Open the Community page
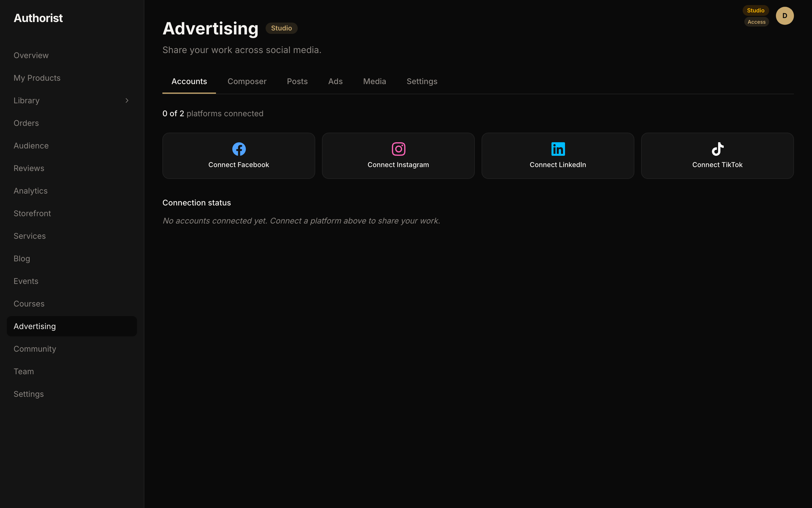 tap(72, 349)
